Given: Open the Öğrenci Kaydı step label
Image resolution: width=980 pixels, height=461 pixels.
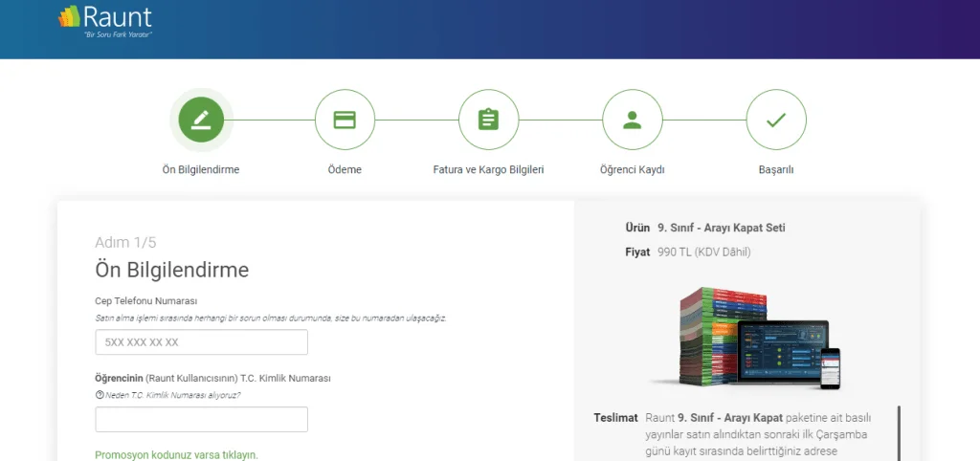Looking at the screenshot, I should coord(632,169).
